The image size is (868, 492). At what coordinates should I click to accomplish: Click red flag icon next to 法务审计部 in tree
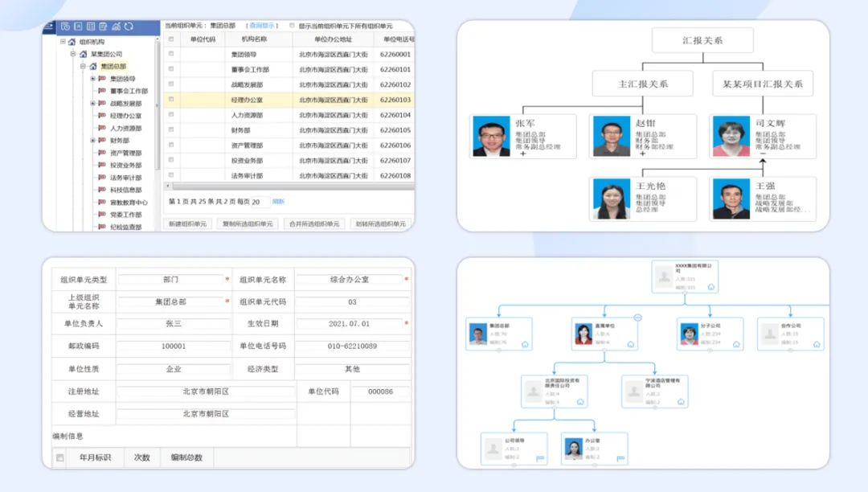(102, 178)
